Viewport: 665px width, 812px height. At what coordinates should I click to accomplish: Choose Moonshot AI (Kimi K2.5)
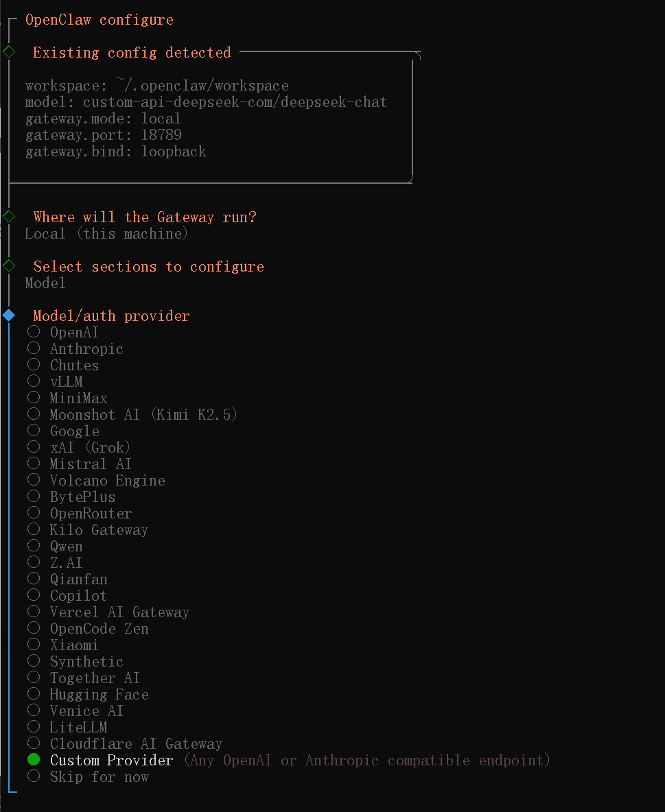coord(132,414)
